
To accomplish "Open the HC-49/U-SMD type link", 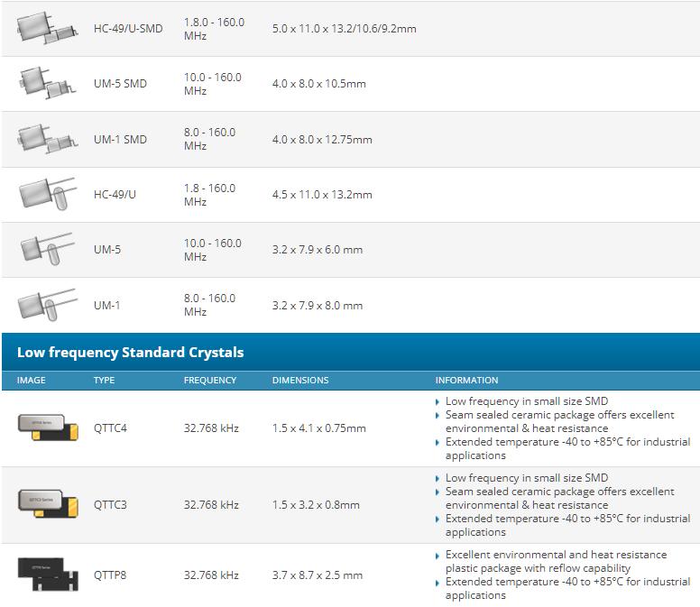I will click(x=128, y=29).
